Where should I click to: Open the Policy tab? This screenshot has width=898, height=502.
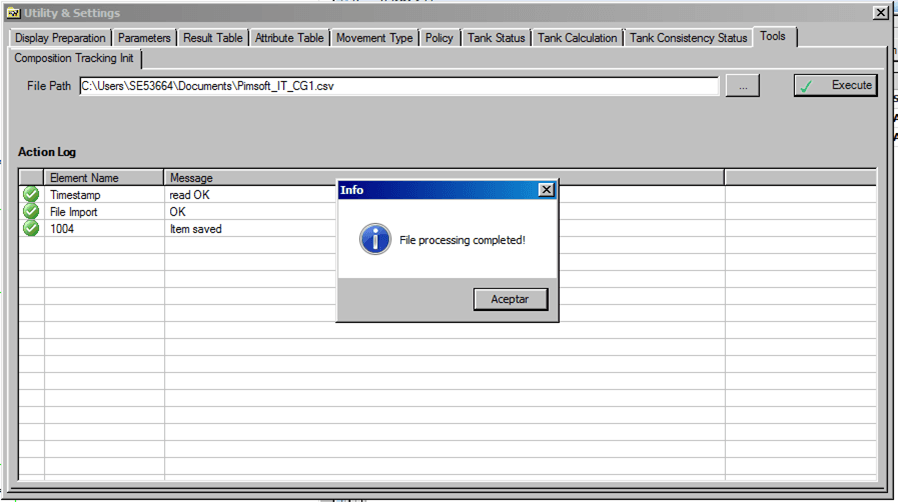(x=439, y=38)
